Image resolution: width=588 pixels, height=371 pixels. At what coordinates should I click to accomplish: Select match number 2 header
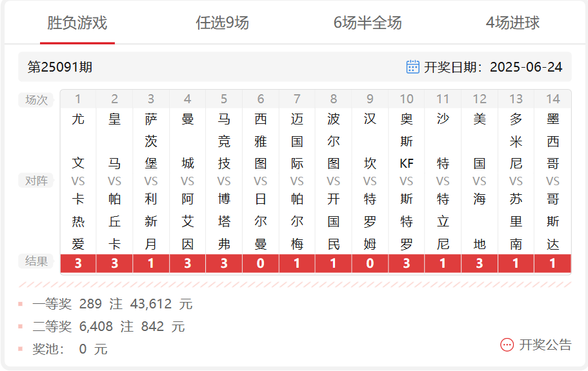point(114,99)
